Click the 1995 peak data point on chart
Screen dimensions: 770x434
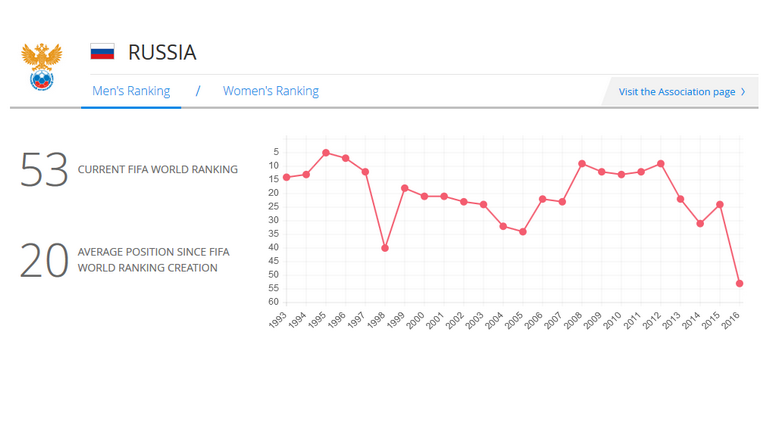326,153
